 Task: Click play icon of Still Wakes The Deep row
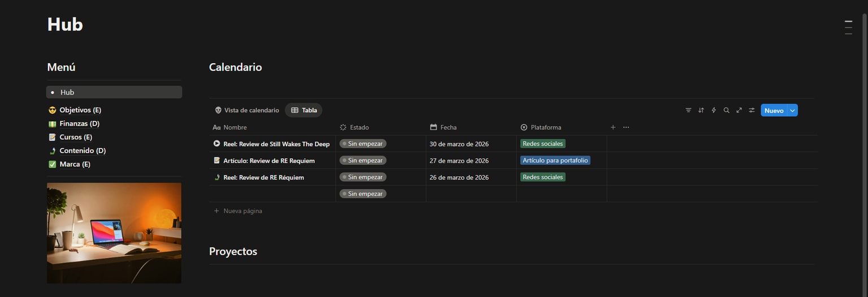[x=216, y=143]
